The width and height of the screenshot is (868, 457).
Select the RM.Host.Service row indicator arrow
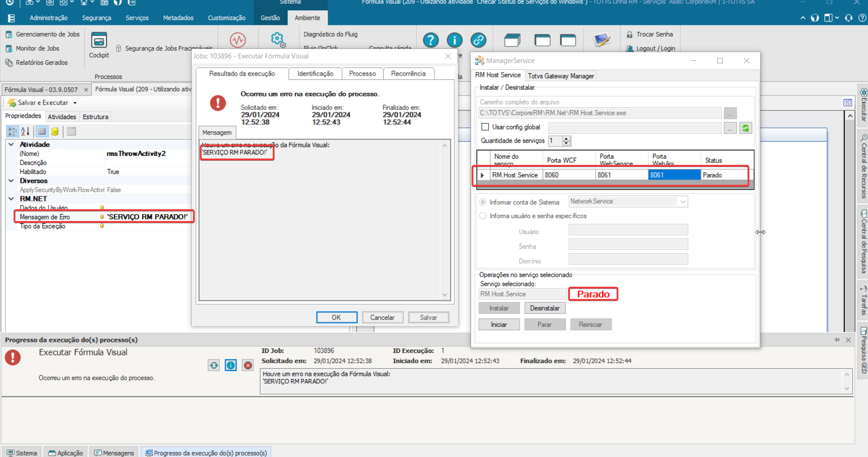coord(482,175)
